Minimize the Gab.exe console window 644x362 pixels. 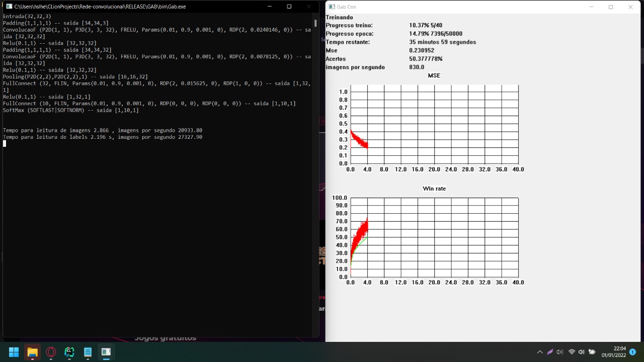(x=269, y=7)
